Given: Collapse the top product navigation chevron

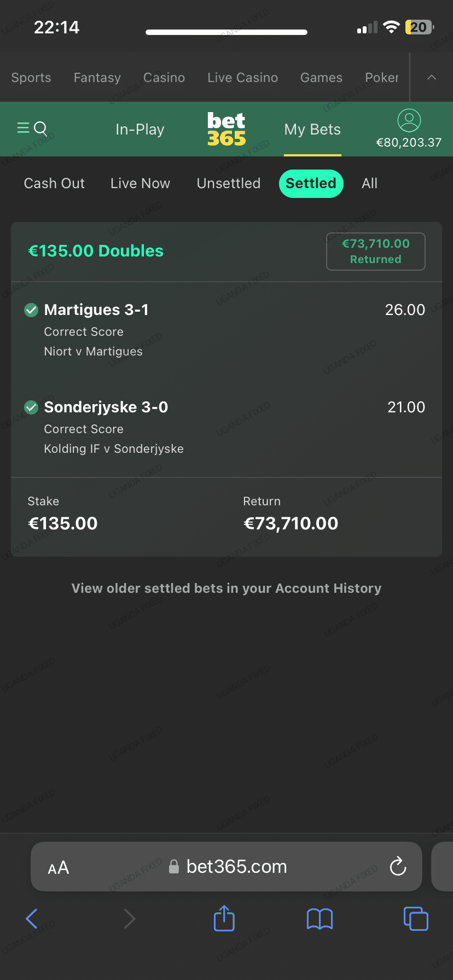Looking at the screenshot, I should click(432, 78).
